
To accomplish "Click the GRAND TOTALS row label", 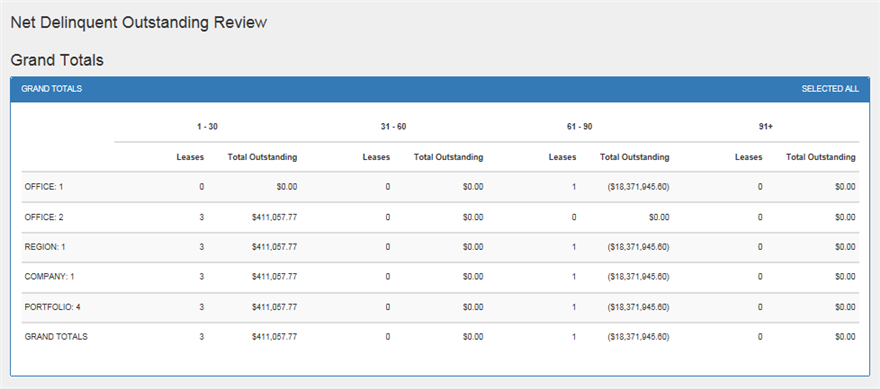I will coord(56,337).
